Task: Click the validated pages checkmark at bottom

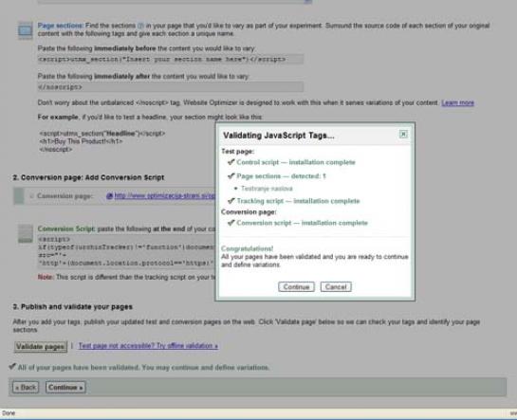Action: pos(12,366)
